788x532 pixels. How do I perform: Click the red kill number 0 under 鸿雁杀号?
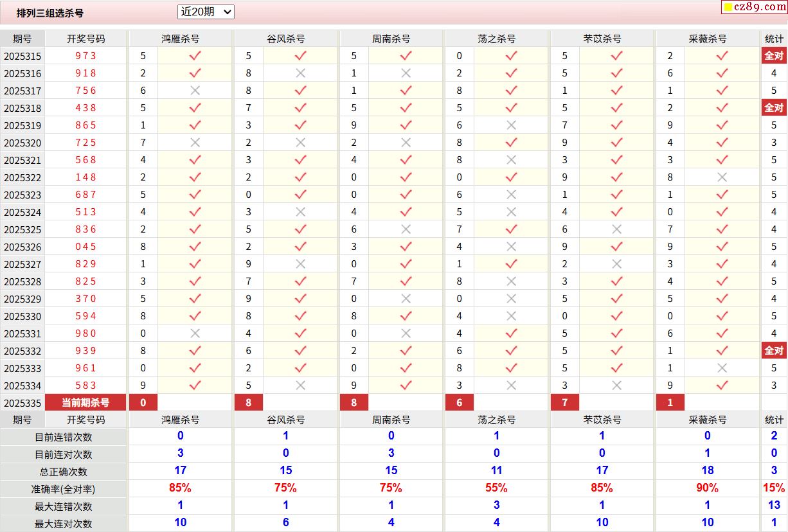(143, 403)
